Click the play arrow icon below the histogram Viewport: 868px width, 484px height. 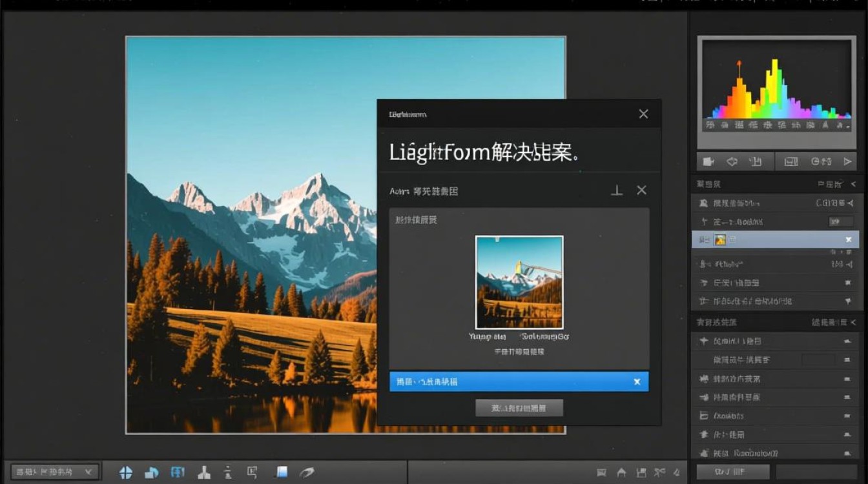[848, 161]
